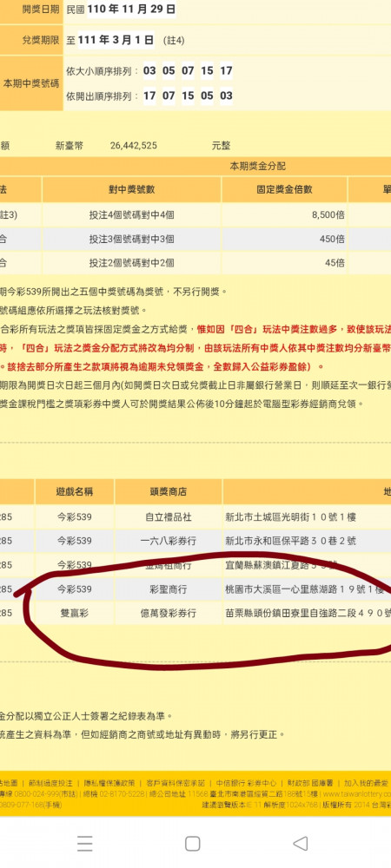This screenshot has width=391, height=868.
Task: Click the 新臺幣 currency label
Action: pyautogui.click(x=70, y=146)
